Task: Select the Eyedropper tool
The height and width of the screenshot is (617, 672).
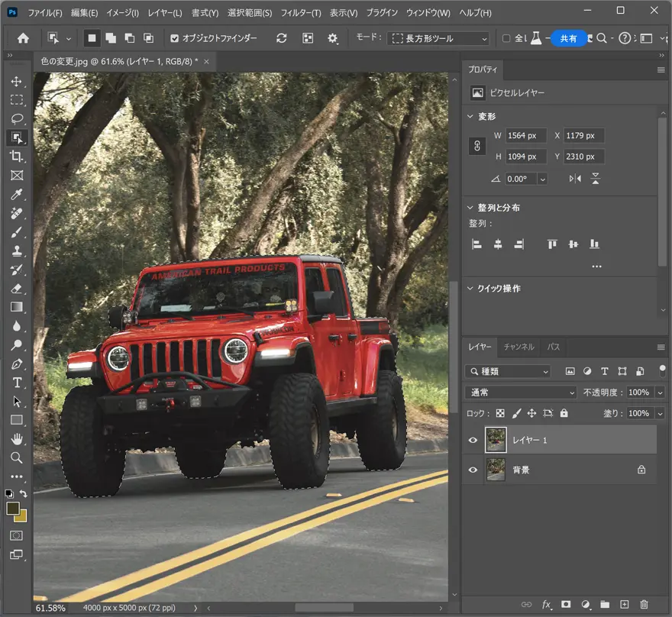Action: coord(16,195)
